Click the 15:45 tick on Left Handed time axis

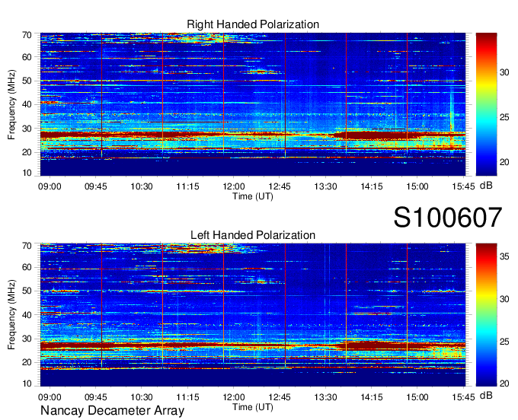point(463,397)
